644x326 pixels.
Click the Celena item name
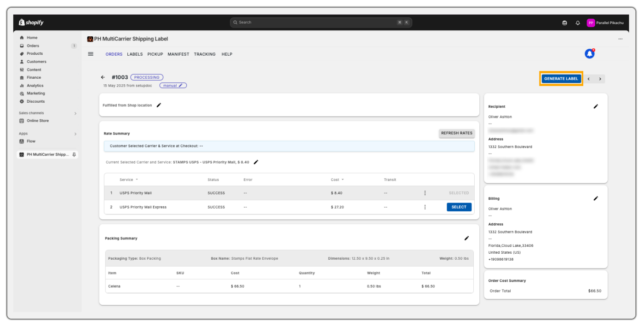[114, 286]
